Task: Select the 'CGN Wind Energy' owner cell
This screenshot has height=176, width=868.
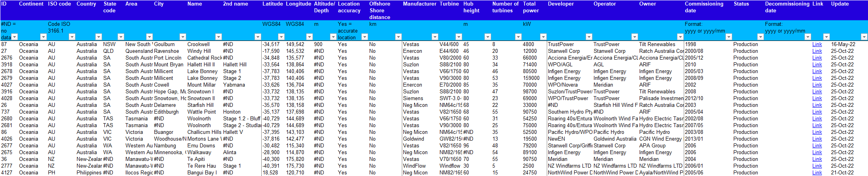Action: [x=661, y=139]
